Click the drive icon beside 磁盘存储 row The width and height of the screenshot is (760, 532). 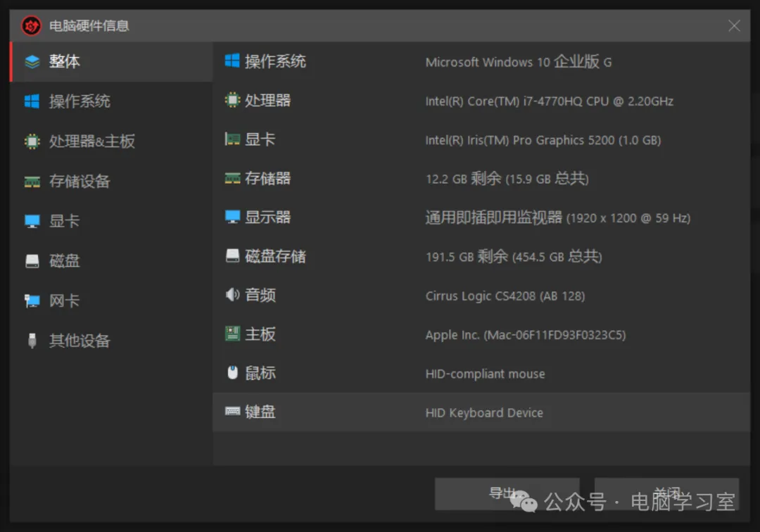coord(232,256)
